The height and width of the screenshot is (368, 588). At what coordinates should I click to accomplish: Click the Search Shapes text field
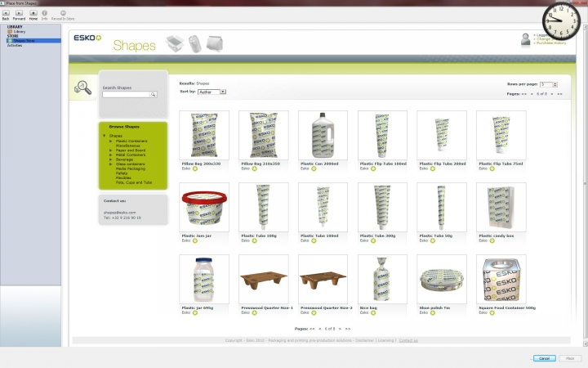click(x=126, y=95)
